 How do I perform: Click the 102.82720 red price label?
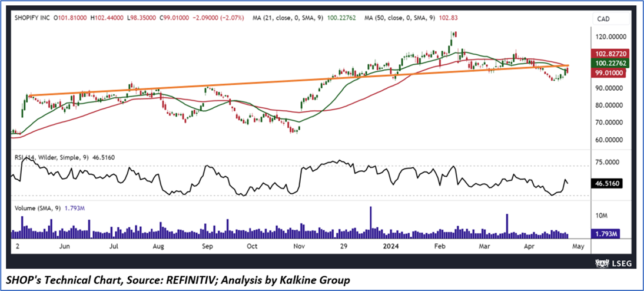[x=610, y=54]
